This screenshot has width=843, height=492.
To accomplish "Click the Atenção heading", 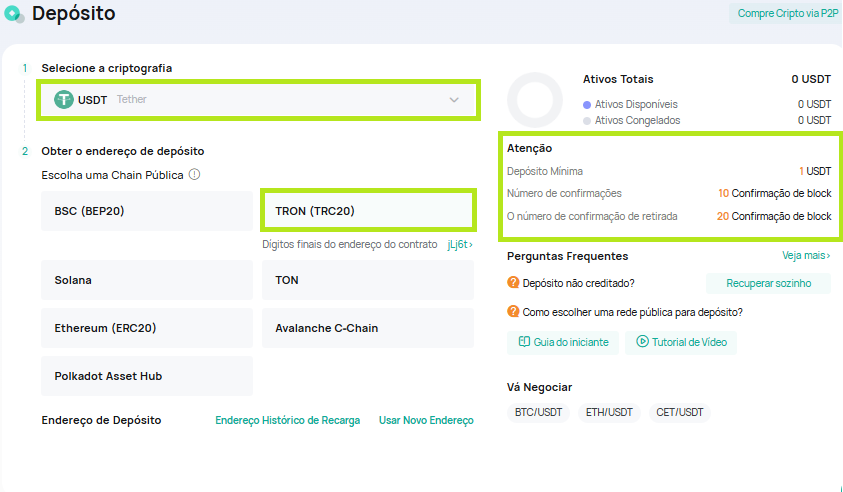I will coord(530,148).
